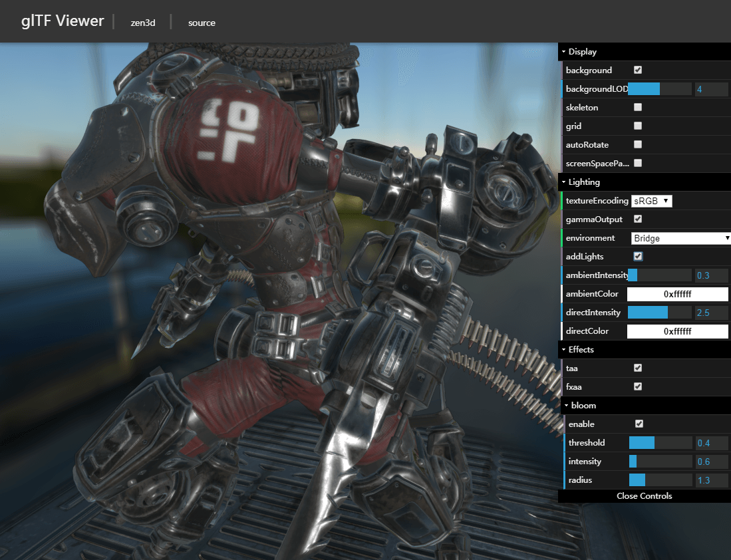Turn on autoRotate checkbox
Viewport: 731px width, 560px height.
(x=638, y=144)
